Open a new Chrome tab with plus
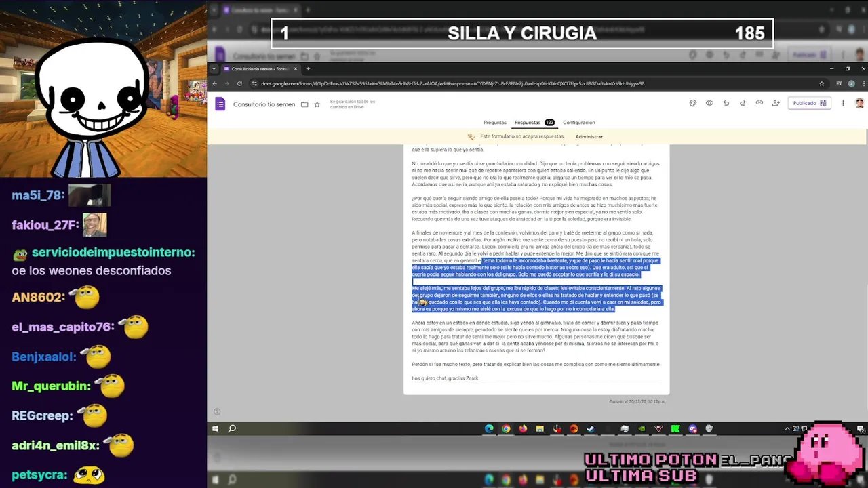 click(x=308, y=68)
